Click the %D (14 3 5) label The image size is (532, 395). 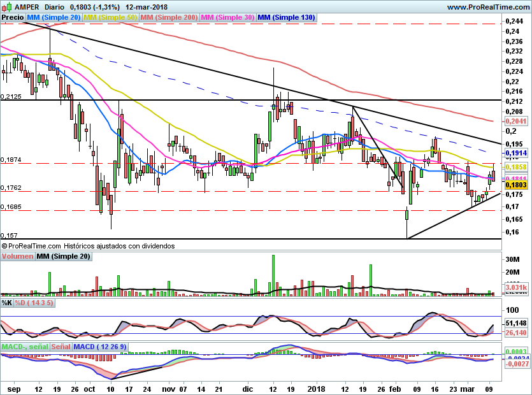pyautogui.click(x=34, y=303)
